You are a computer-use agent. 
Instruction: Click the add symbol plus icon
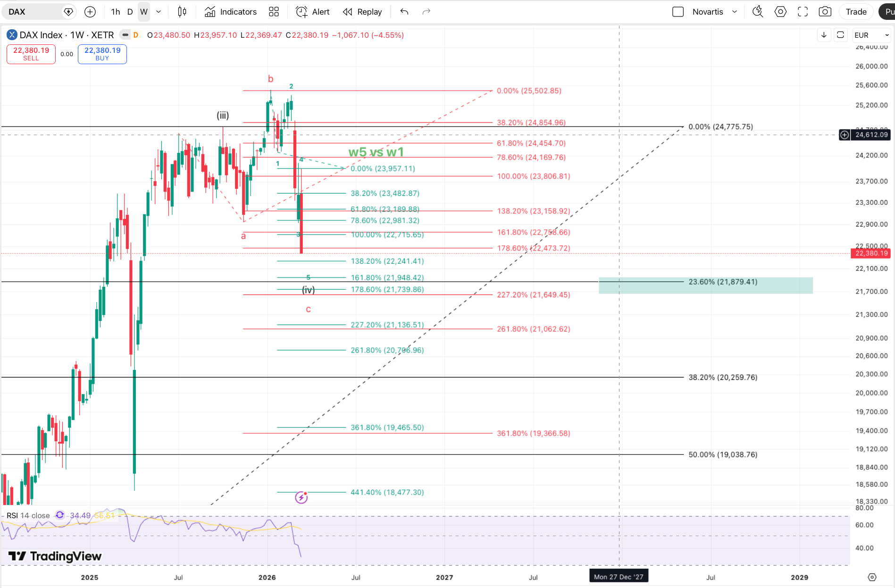pyautogui.click(x=90, y=12)
